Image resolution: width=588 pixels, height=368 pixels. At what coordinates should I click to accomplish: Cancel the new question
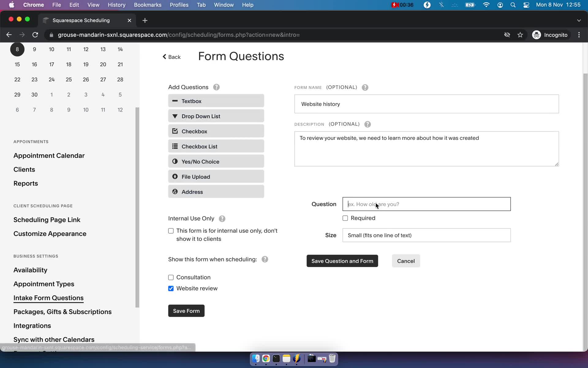pyautogui.click(x=406, y=261)
